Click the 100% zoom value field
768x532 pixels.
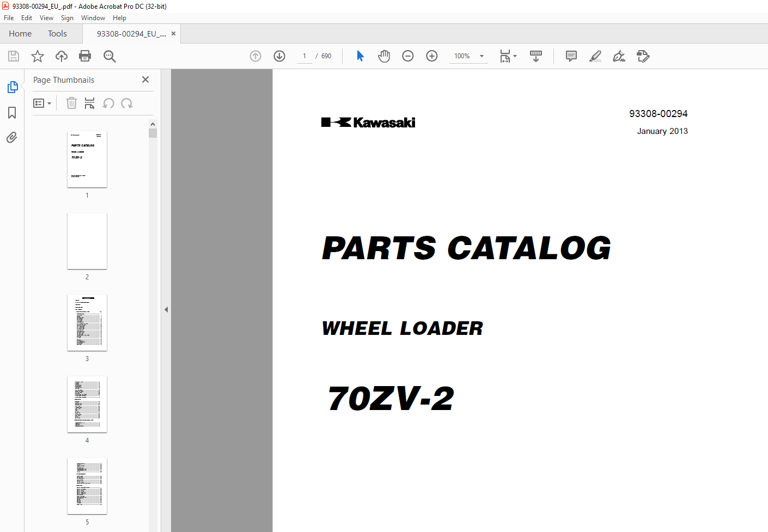click(462, 56)
